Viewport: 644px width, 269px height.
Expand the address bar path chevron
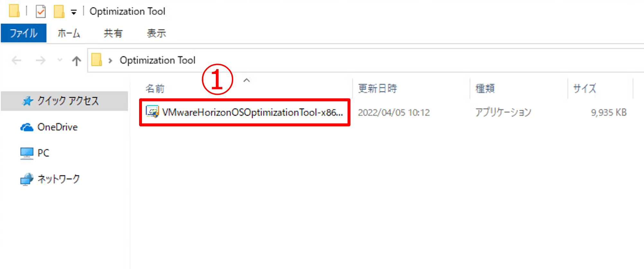click(110, 60)
